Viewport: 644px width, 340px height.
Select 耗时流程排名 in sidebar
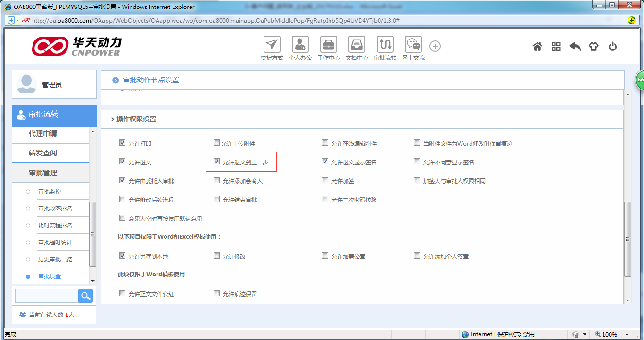[x=55, y=226]
